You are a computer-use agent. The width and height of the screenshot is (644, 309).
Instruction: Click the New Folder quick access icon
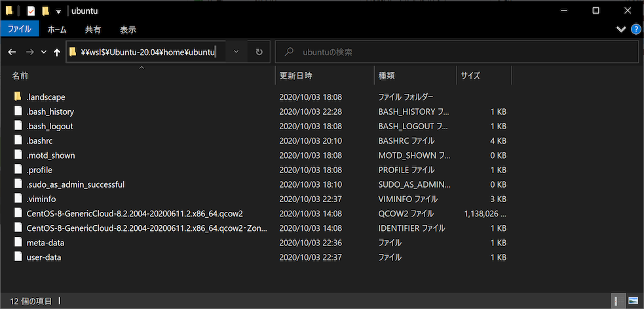coord(45,11)
